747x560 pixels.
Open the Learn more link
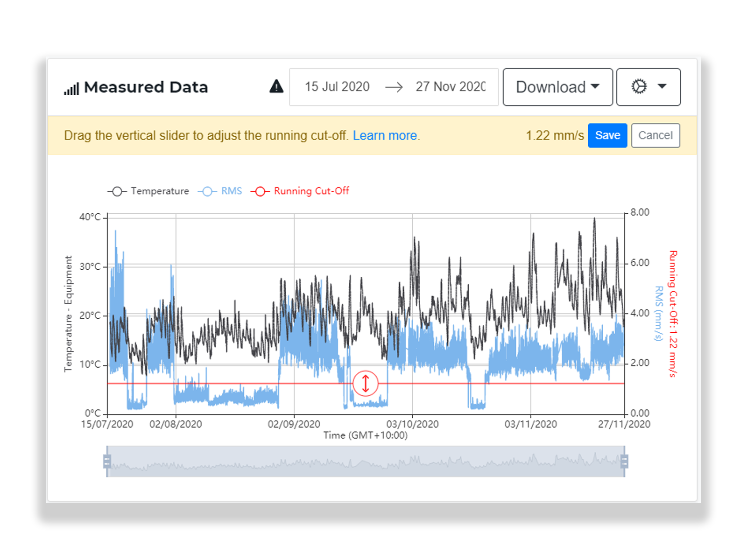point(385,136)
